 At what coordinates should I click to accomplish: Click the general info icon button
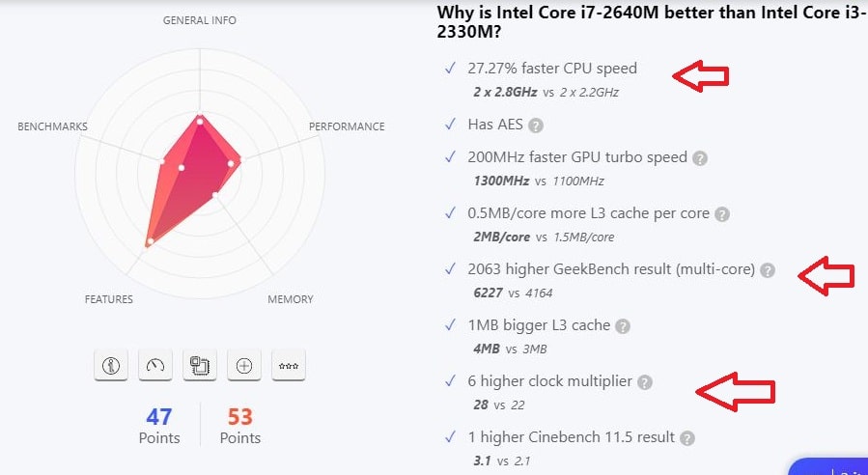111,365
